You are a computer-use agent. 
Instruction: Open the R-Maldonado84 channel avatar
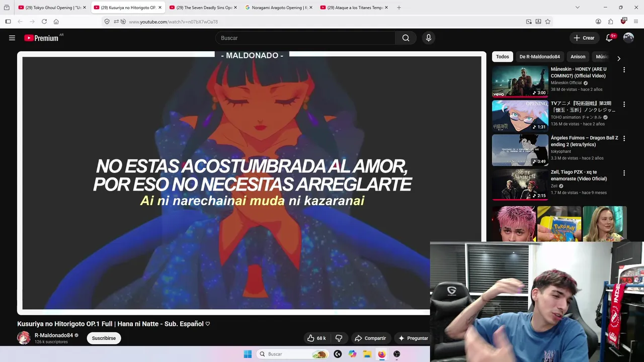(24, 338)
